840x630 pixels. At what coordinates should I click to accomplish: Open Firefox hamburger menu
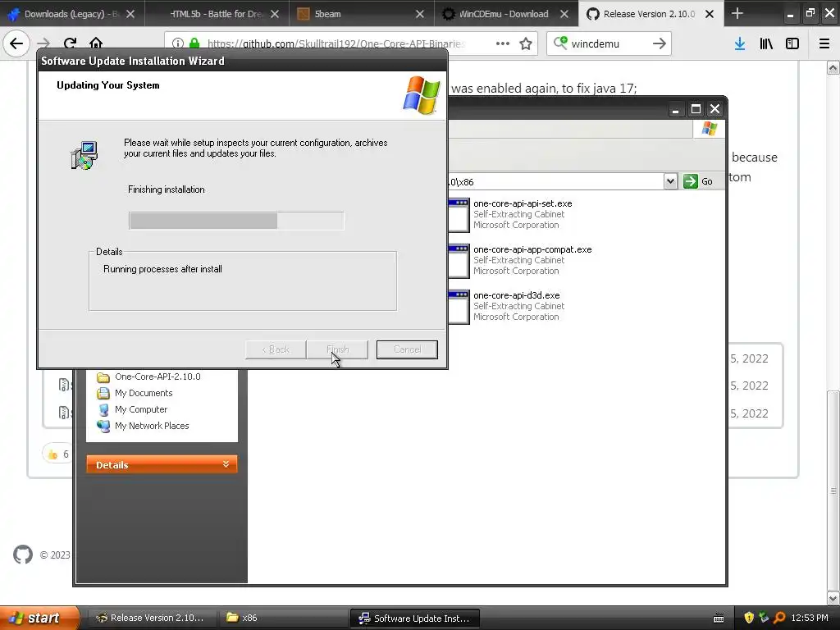click(824, 43)
